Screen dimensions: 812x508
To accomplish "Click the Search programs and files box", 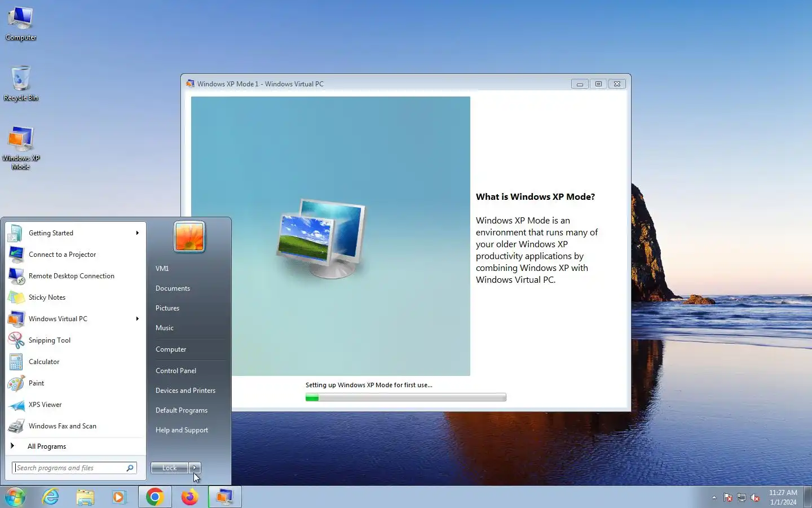I will tap(74, 468).
